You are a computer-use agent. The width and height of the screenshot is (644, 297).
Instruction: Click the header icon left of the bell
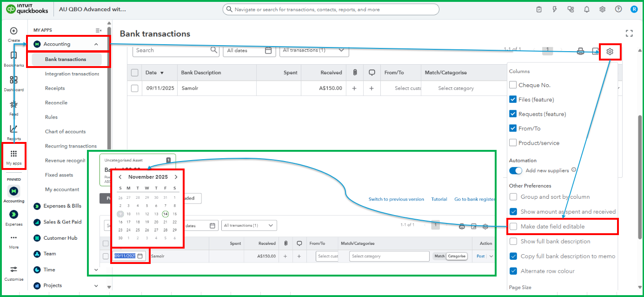pos(571,9)
